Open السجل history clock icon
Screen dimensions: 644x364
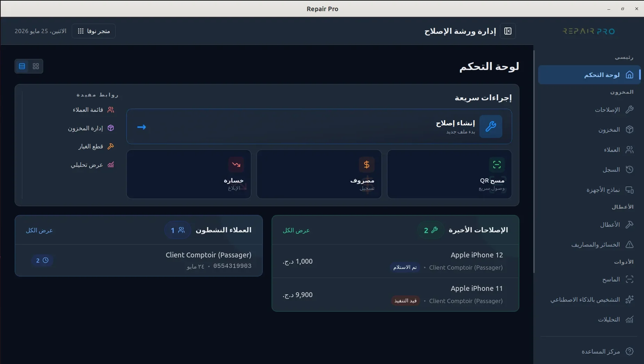coord(629,170)
